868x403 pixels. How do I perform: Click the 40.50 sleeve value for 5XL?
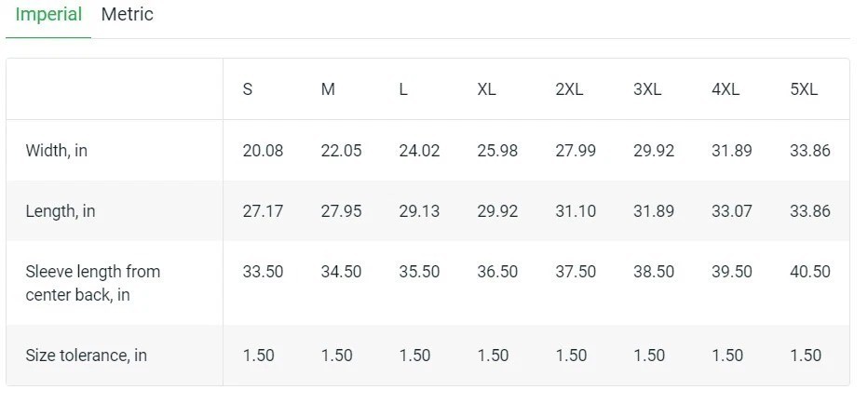[x=810, y=272]
